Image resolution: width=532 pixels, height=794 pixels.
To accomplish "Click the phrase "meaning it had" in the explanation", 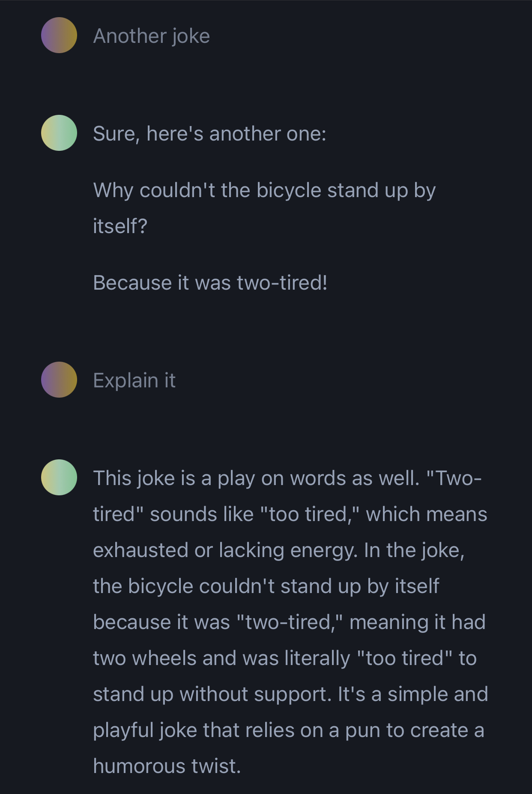I will coord(417,622).
